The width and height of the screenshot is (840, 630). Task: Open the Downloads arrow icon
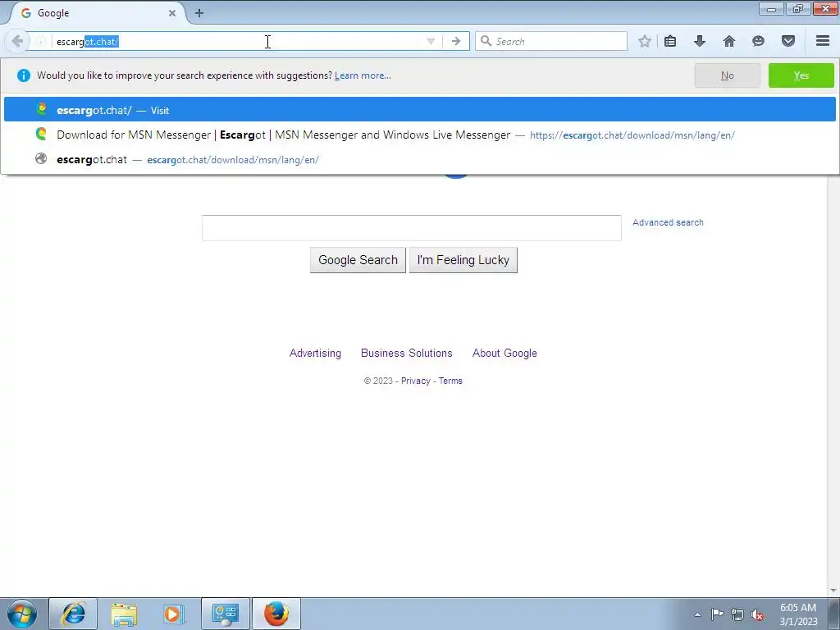[700, 41]
